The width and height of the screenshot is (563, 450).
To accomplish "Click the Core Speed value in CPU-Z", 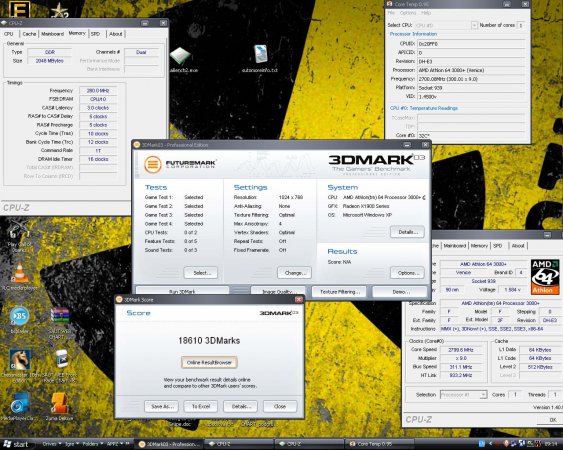I will 461,350.
